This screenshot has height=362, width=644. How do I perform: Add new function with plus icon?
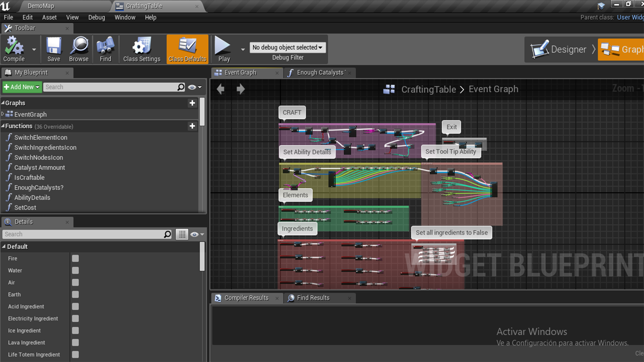coord(192,126)
